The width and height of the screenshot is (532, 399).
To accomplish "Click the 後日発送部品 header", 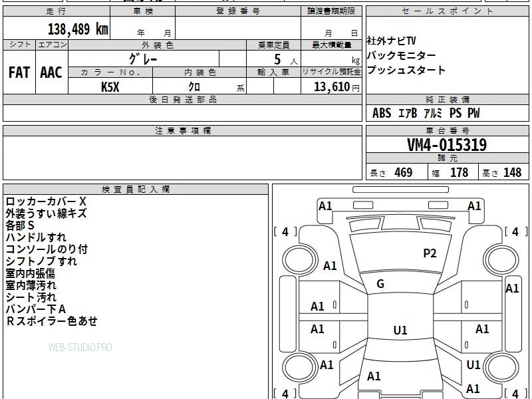I will 182,100.
